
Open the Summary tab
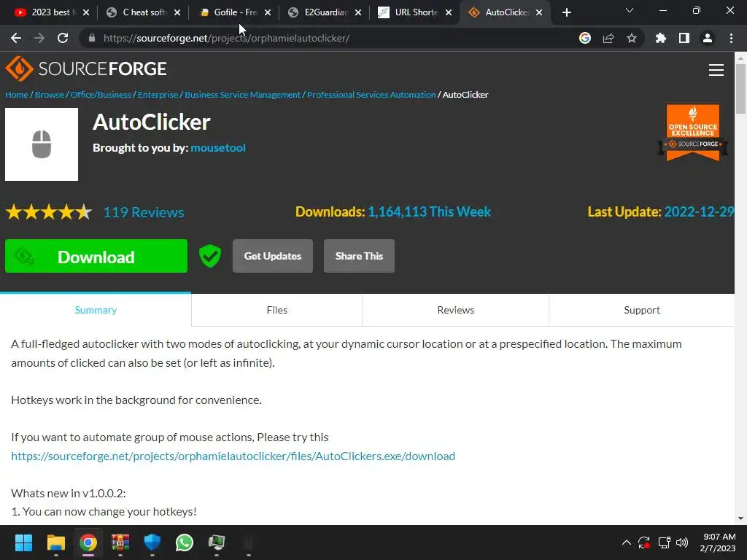(x=96, y=310)
